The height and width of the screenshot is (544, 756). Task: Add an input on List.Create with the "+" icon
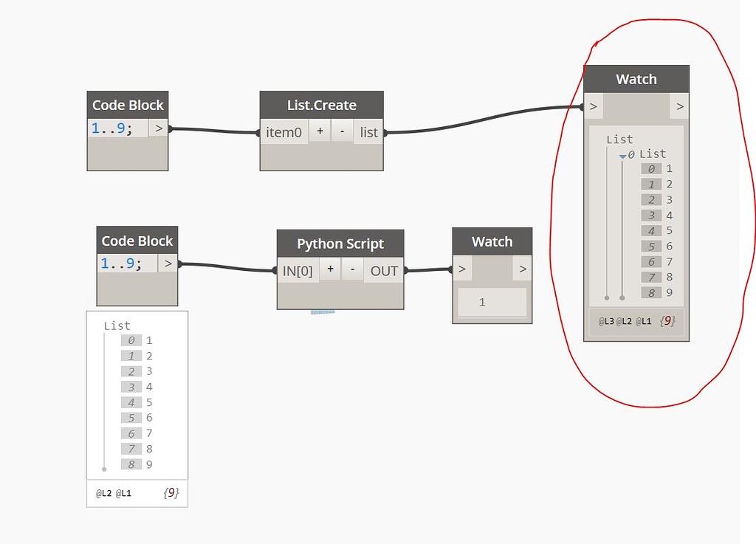click(x=320, y=132)
